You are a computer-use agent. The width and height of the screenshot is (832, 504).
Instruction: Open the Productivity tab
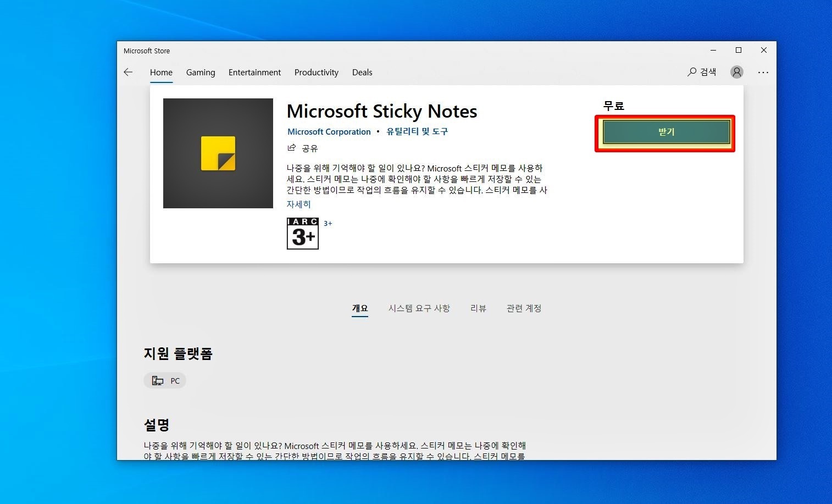pos(317,72)
